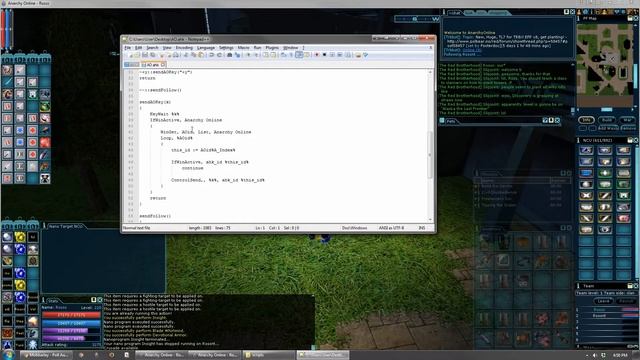640x360 pixels.
Task: Click the Undo toolbar icon
Action: click(211, 55)
